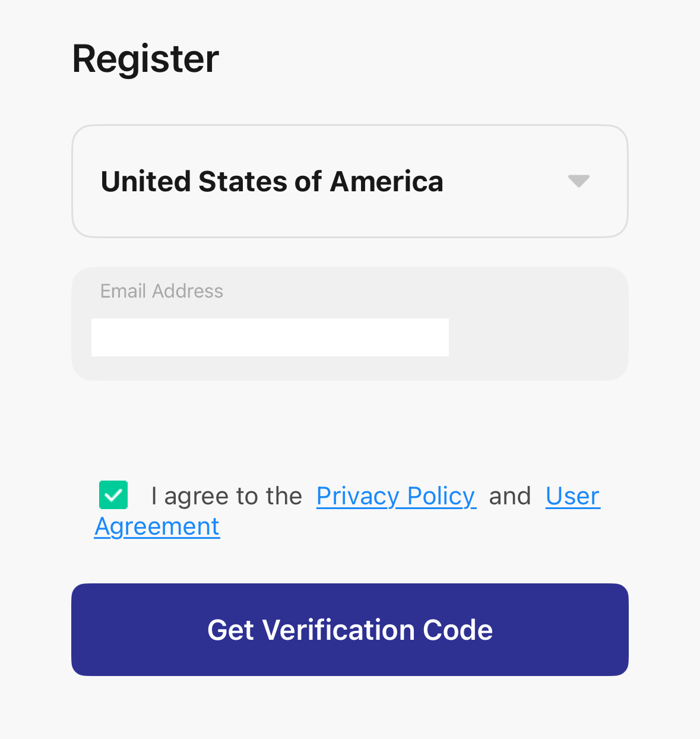Disable the "I agree to the" checkbox
The width and height of the screenshot is (700, 739).
pos(113,495)
